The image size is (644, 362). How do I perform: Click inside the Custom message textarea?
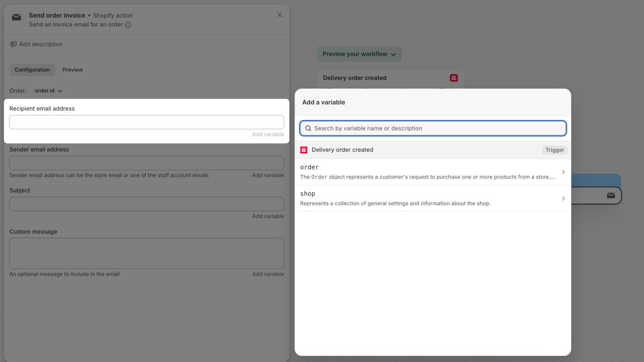pyautogui.click(x=147, y=253)
